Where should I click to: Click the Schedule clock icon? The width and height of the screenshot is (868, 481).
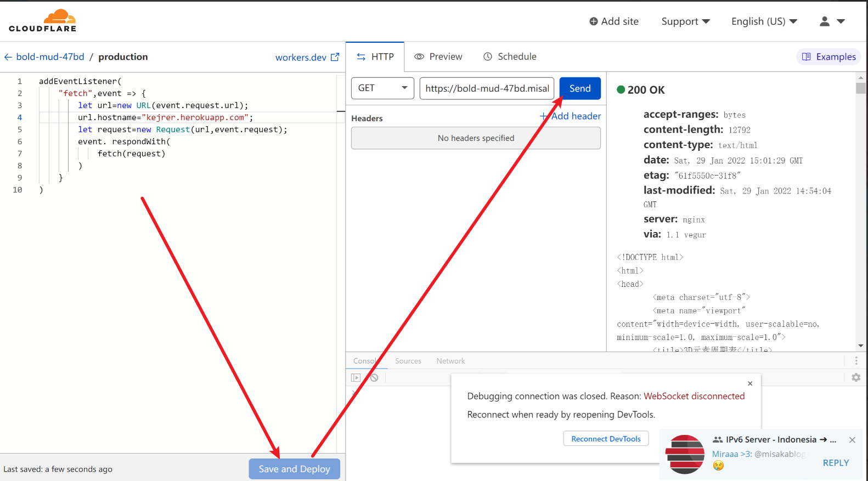488,56
